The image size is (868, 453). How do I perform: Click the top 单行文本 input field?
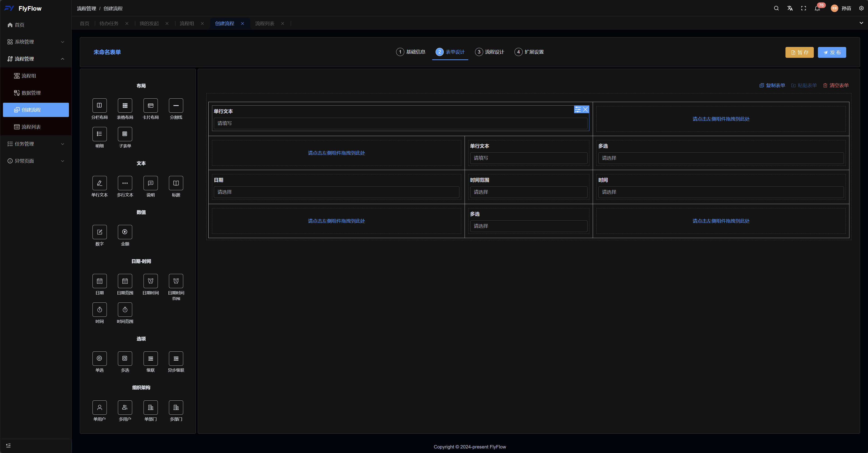pos(401,123)
